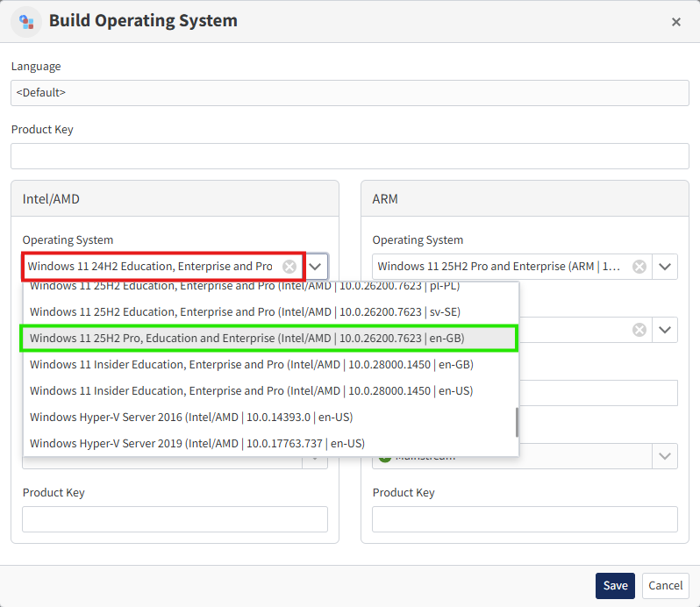Select Windows Hyper-V Server 2016 option
The width and height of the screenshot is (700, 607).
191,417
